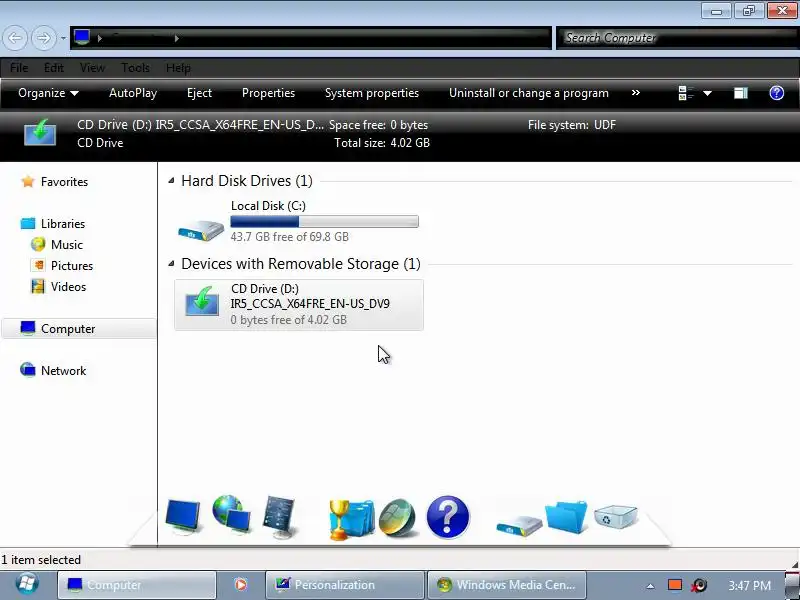Click the Start orb button

(x=27, y=585)
